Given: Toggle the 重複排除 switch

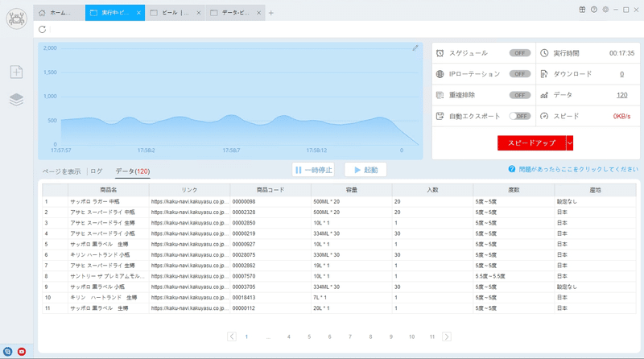Looking at the screenshot, I should coord(520,95).
